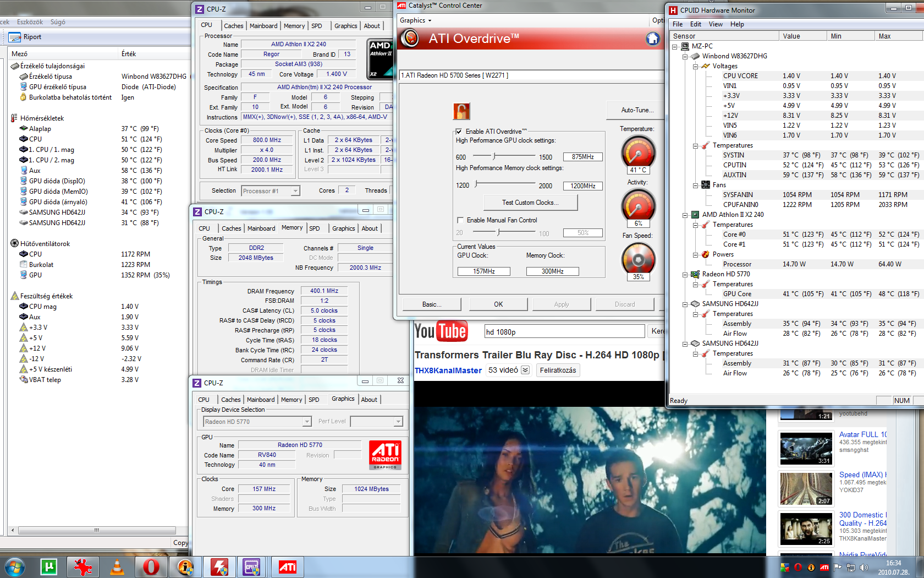The width and height of the screenshot is (924, 578).
Task: Open Opera browser from the taskbar
Action: [x=151, y=567]
